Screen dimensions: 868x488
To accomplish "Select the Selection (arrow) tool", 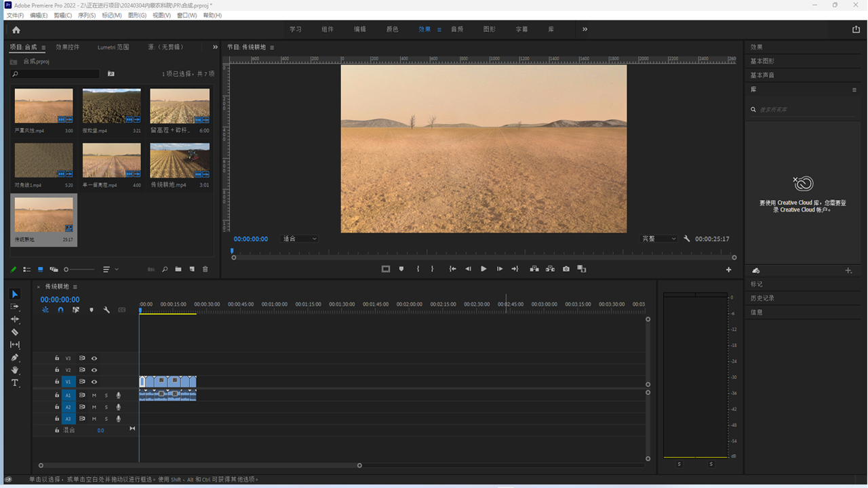I will click(15, 294).
